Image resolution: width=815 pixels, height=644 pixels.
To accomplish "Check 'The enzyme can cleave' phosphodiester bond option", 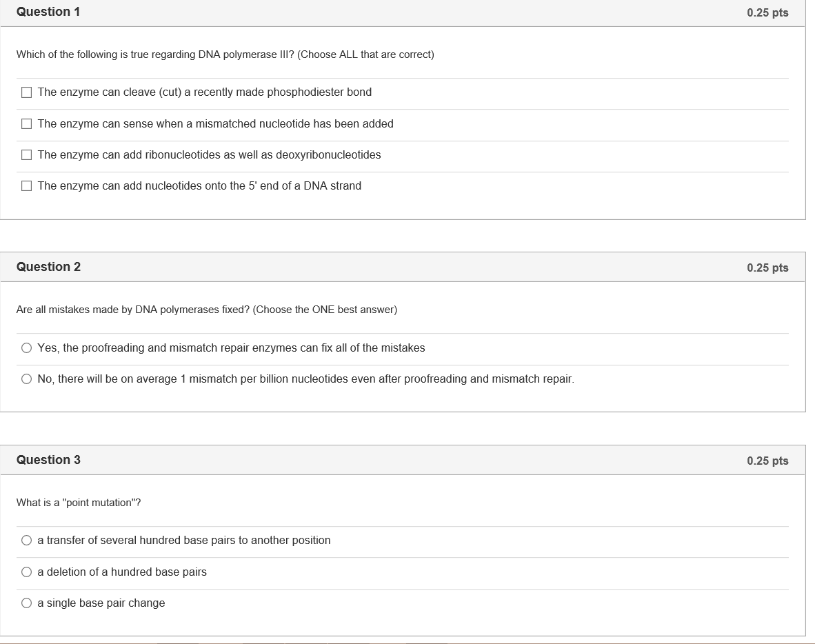I will click(27, 92).
